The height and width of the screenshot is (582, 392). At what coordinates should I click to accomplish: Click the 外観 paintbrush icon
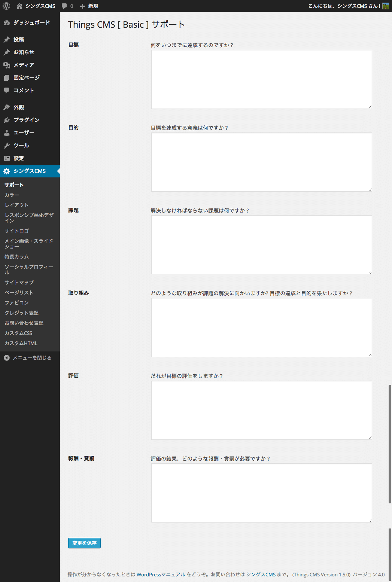pyautogui.click(x=7, y=107)
